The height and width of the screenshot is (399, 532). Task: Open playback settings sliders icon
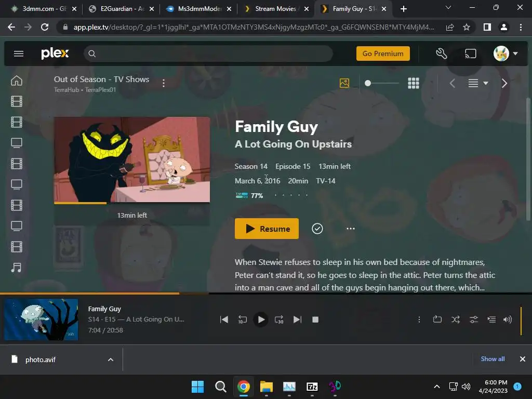[x=474, y=320]
